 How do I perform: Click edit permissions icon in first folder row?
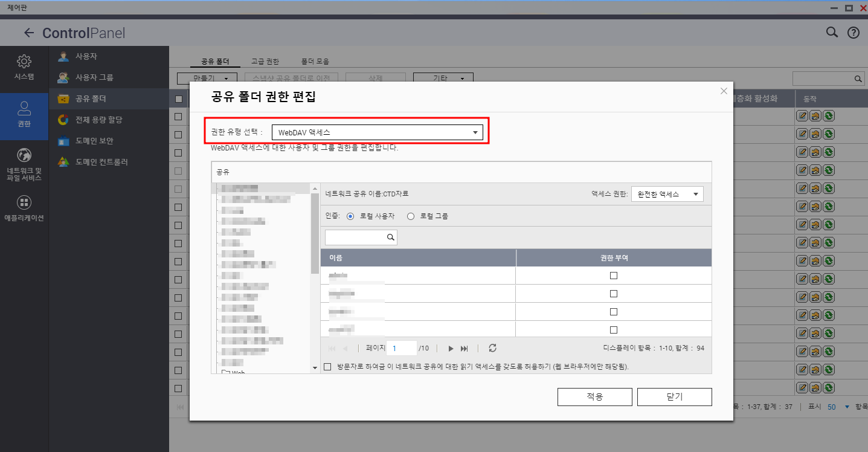[x=815, y=117]
